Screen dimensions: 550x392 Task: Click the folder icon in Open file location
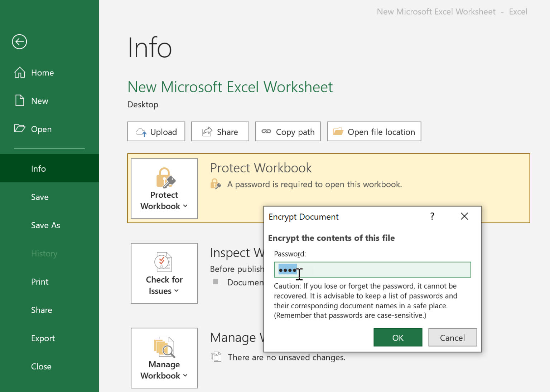(338, 132)
